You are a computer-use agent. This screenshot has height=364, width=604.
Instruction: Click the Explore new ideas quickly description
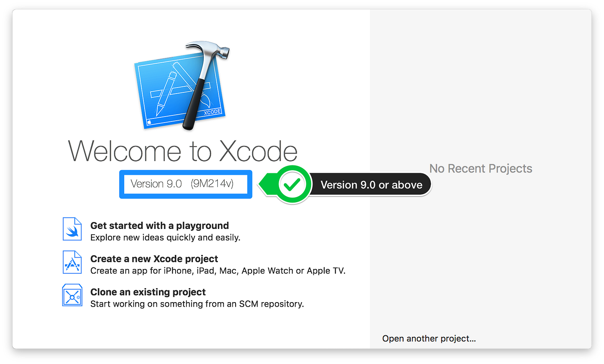pos(165,237)
